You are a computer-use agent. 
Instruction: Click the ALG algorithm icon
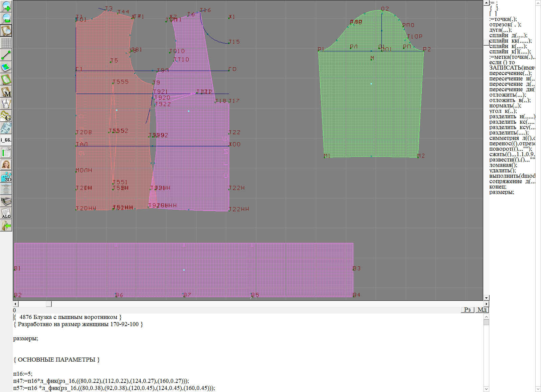click(6, 213)
